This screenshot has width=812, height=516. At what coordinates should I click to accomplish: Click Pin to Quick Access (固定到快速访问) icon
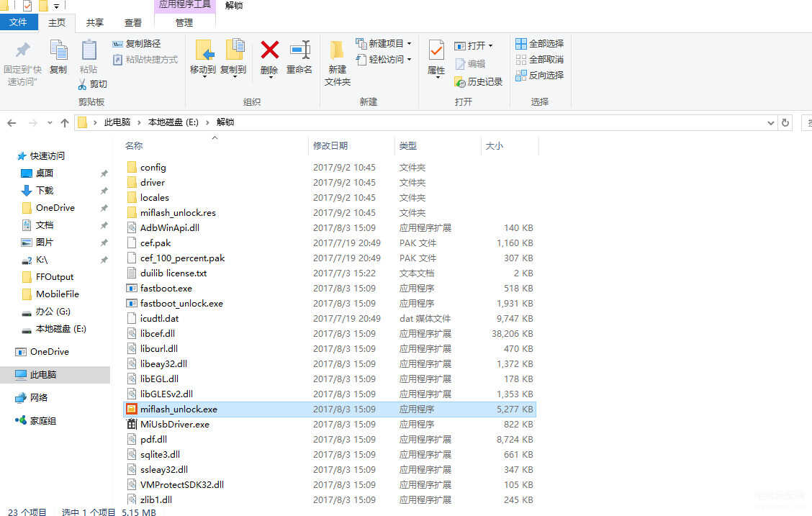23,50
